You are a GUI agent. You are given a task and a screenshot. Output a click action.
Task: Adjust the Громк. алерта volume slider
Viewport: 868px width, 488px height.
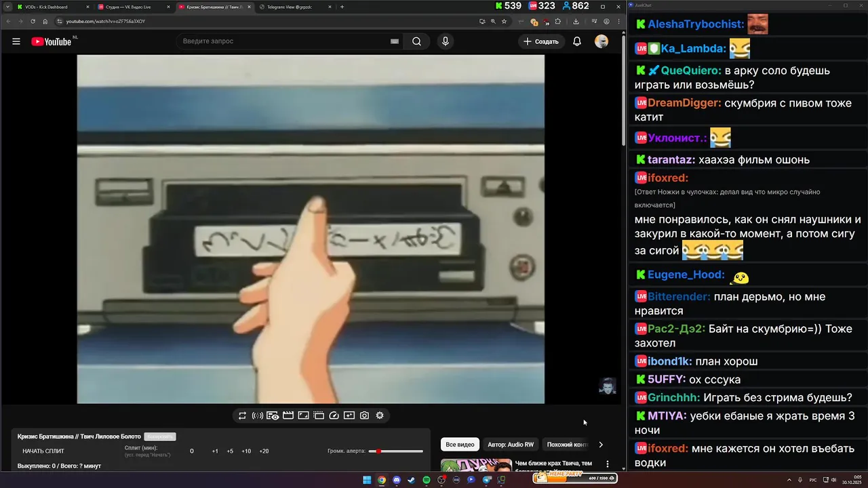pos(396,451)
